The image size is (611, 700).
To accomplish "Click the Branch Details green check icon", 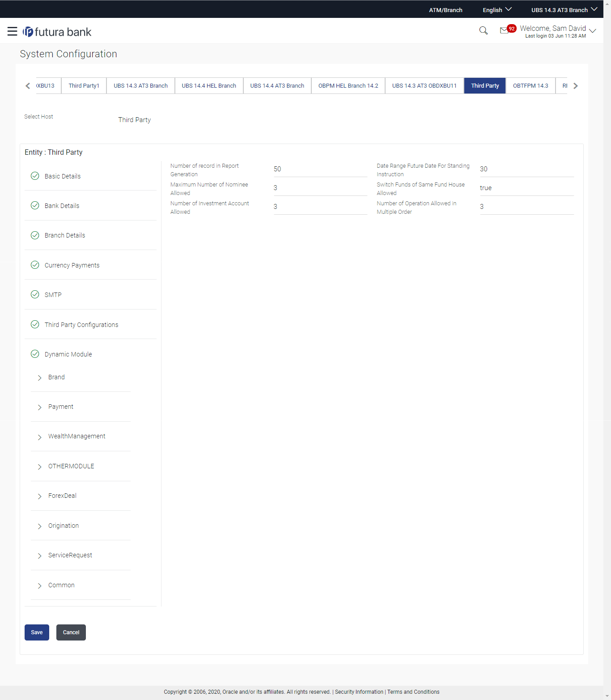I will (35, 235).
